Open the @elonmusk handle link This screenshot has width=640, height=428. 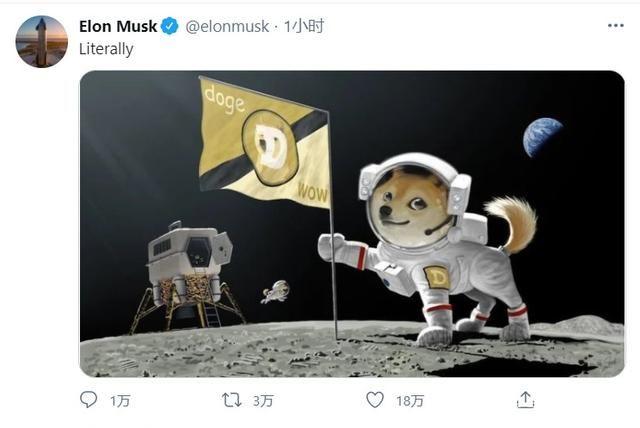tap(227, 27)
